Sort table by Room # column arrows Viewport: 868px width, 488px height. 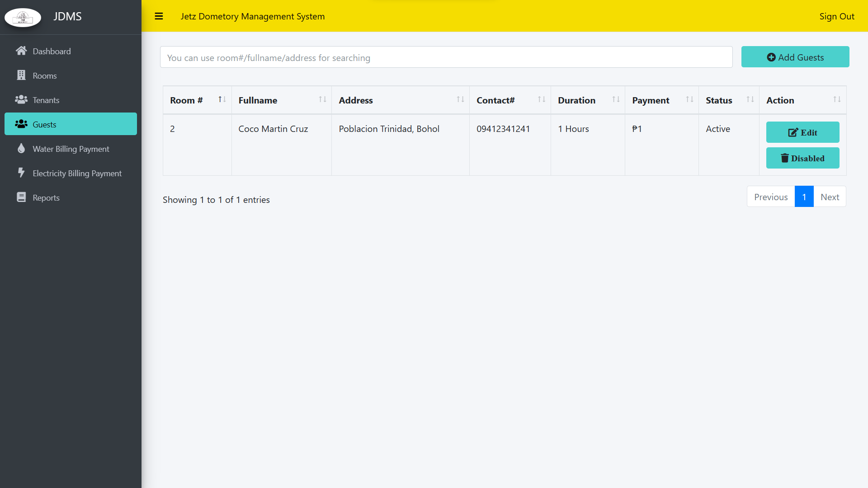222,99
